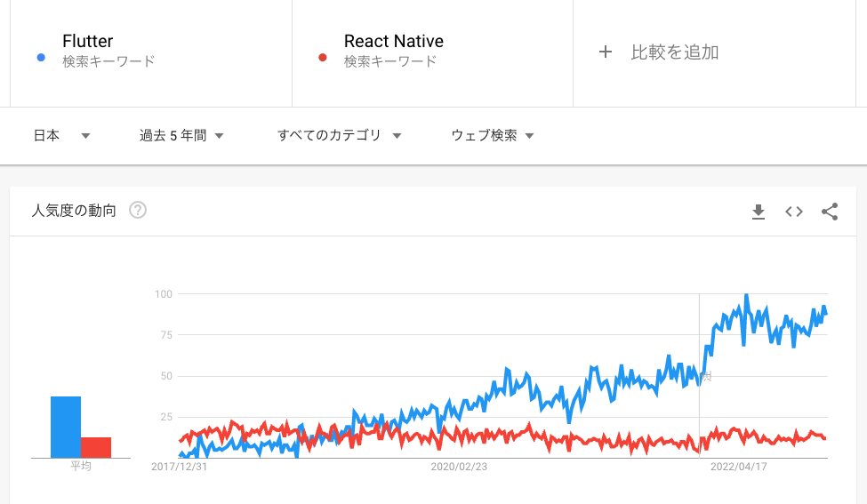Select the Flutter search term
The image size is (867, 504).
pyautogui.click(x=88, y=42)
